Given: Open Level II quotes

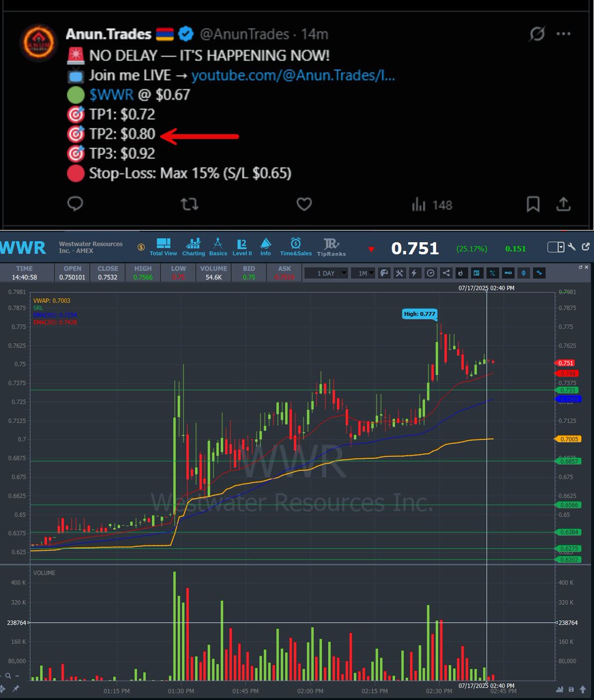Looking at the screenshot, I should click(x=242, y=247).
